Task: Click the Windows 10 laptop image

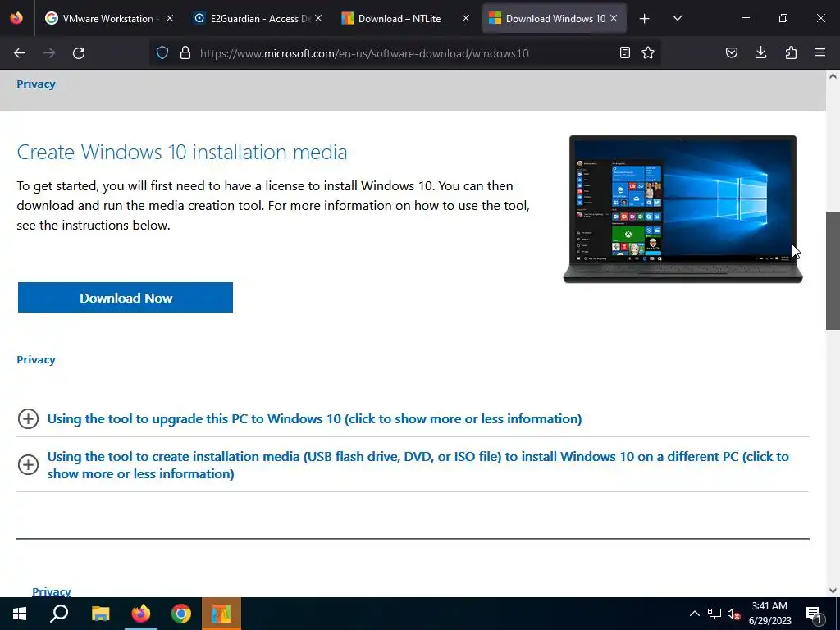Action: pyautogui.click(x=682, y=209)
